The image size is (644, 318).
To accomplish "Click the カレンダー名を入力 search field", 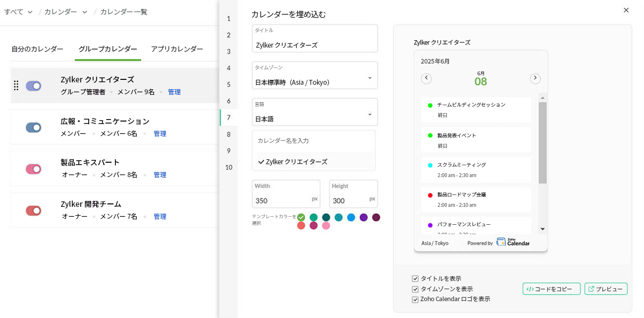I will pos(314,141).
